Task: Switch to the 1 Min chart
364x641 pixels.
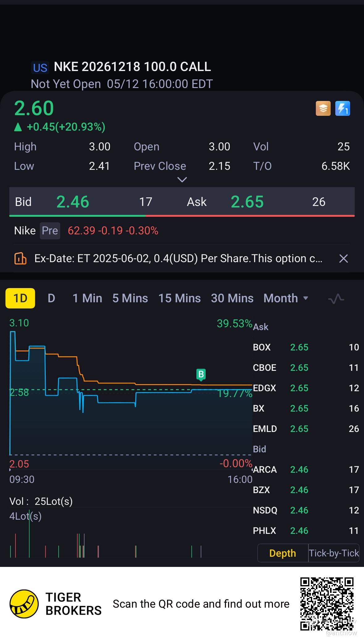Action: 87,298
